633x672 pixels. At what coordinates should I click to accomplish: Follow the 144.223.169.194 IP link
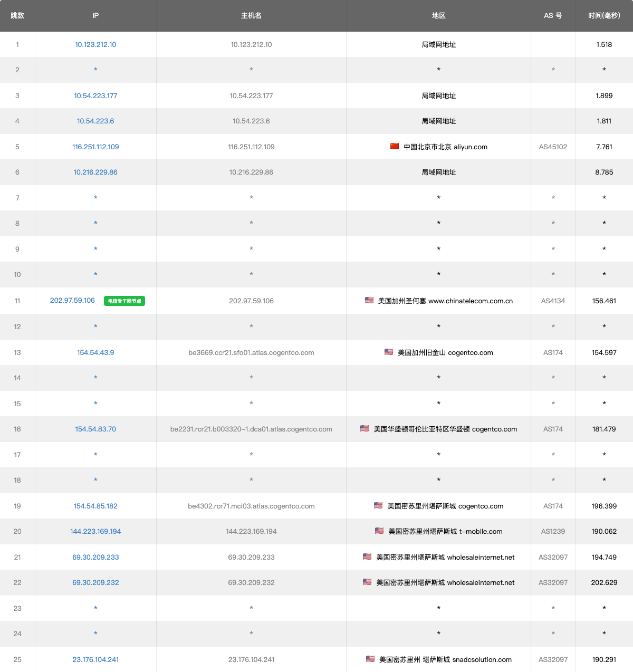(x=95, y=532)
